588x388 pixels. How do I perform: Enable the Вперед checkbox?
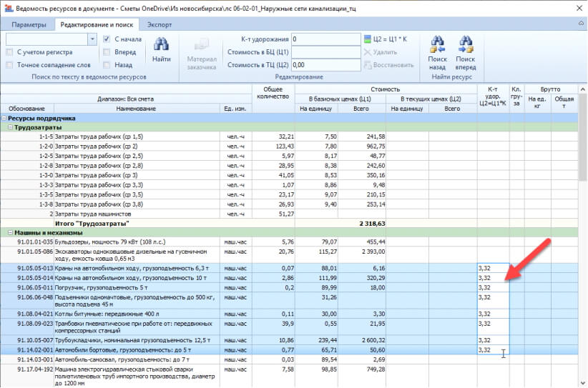(x=107, y=52)
